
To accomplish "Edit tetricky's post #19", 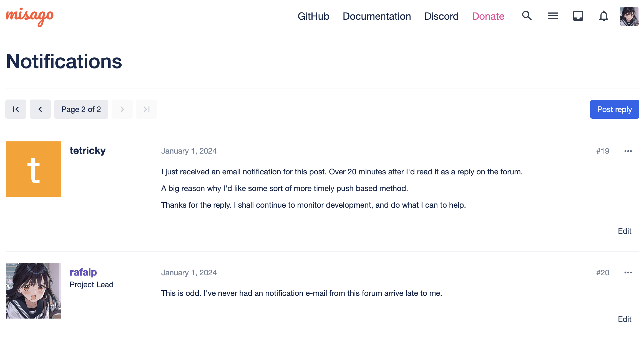I will pyautogui.click(x=624, y=231).
